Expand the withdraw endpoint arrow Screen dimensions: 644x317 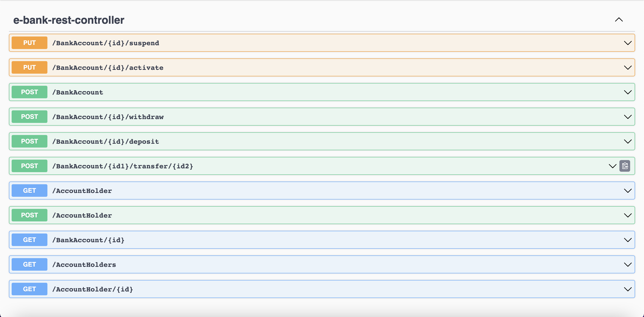627,117
